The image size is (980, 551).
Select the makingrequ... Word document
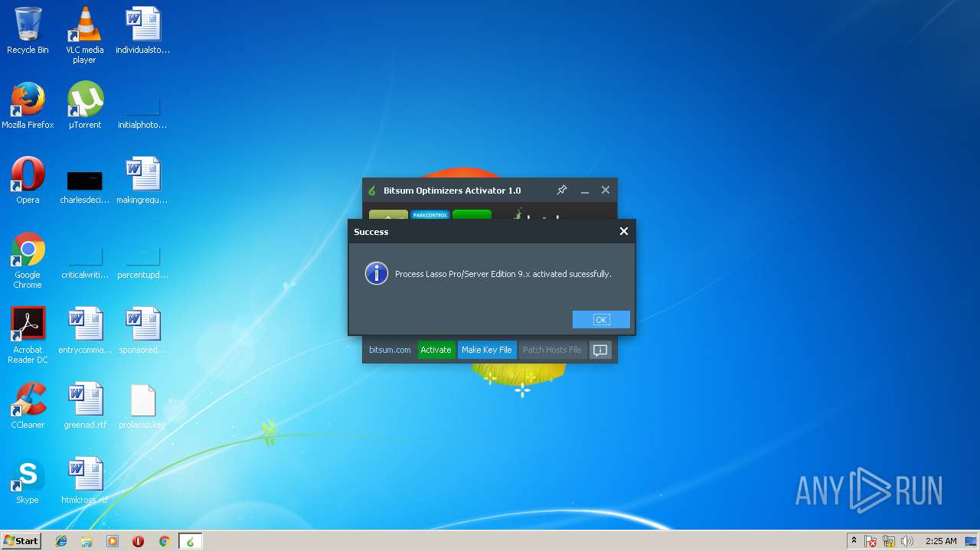[x=142, y=181]
